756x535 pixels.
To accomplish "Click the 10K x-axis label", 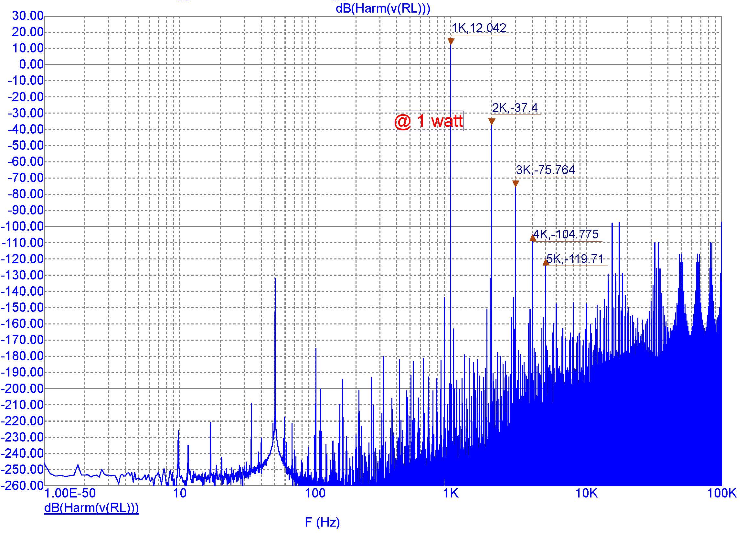I will (x=586, y=493).
